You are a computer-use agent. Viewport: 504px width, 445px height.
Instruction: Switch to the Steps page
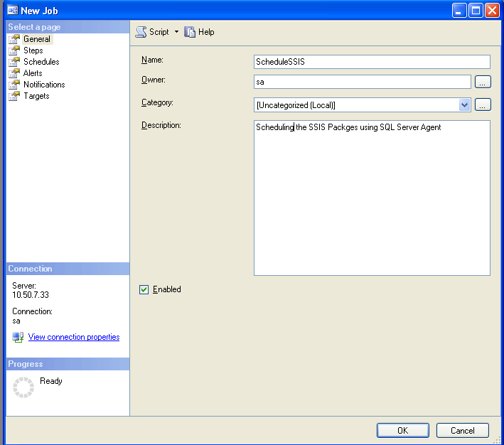point(33,50)
